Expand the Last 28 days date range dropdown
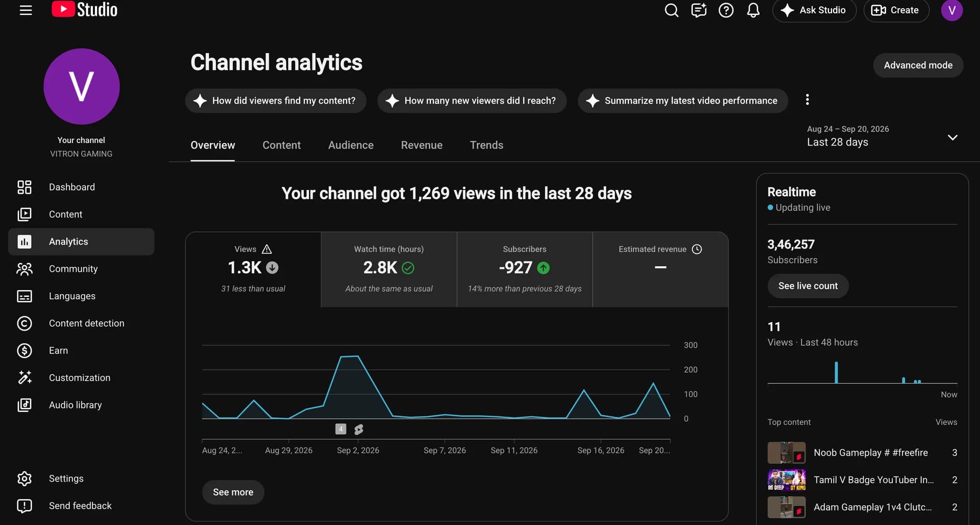980x525 pixels. [882, 136]
